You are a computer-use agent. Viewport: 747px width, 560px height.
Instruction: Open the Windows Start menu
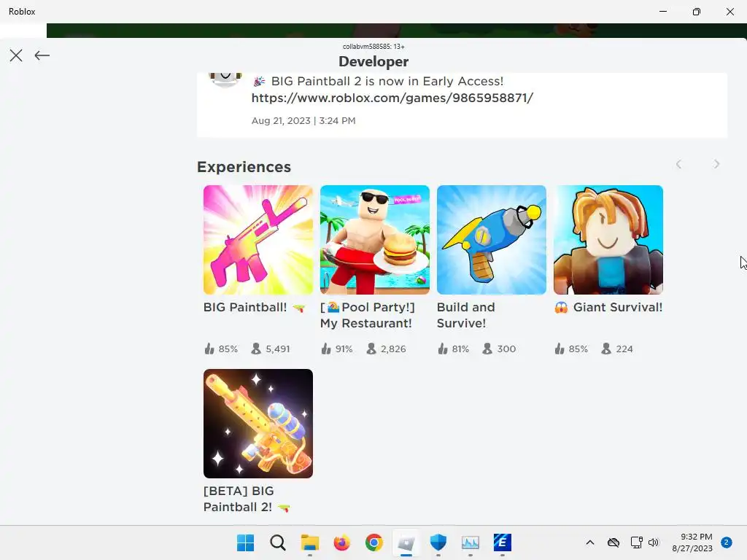point(245,542)
